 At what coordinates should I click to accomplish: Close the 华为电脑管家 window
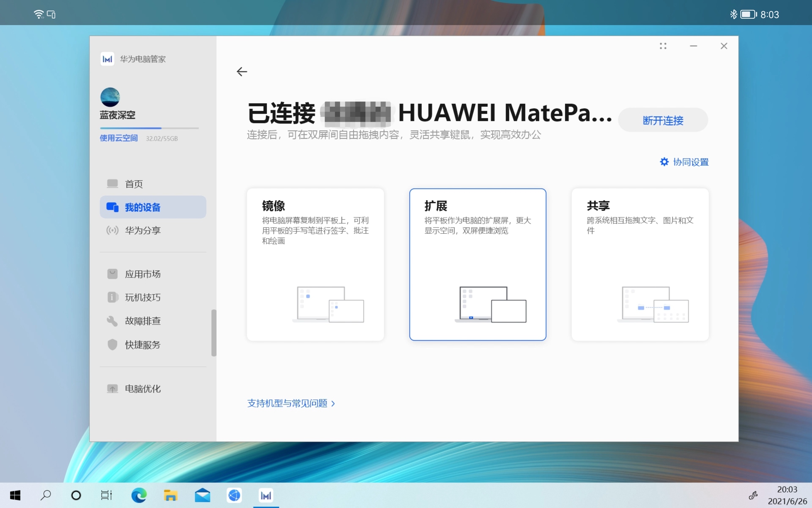[724, 46]
